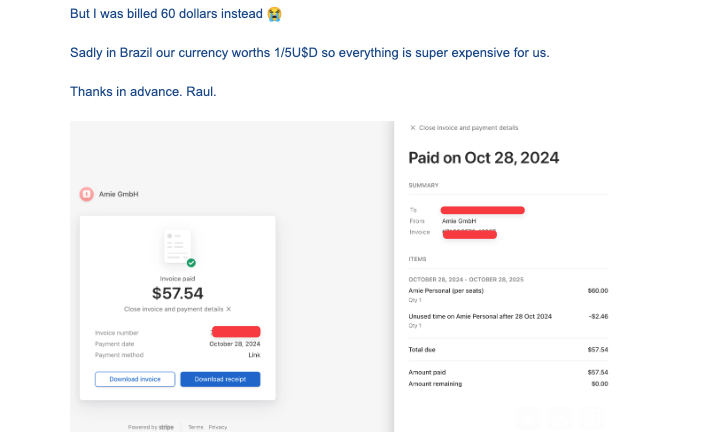Viewport: 706px width, 432px height.
Task: Select the $60.00 item price
Action: [597, 291]
